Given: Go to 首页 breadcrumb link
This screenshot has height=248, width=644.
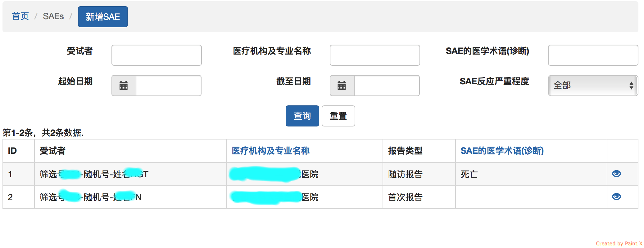Looking at the screenshot, I should point(20,16).
